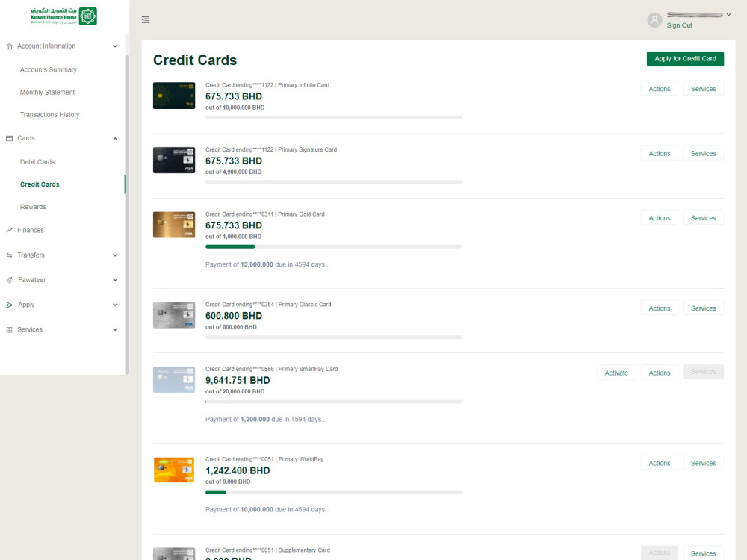Expand the Transfers section chevron
The height and width of the screenshot is (560, 747).
(x=115, y=255)
